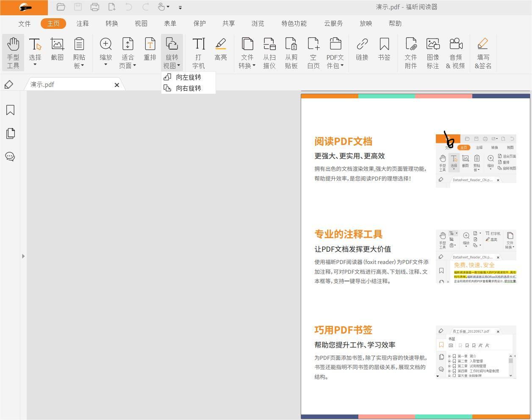The image size is (532, 420).
Task: Switch to the 注释 ribbon tab
Action: click(83, 23)
